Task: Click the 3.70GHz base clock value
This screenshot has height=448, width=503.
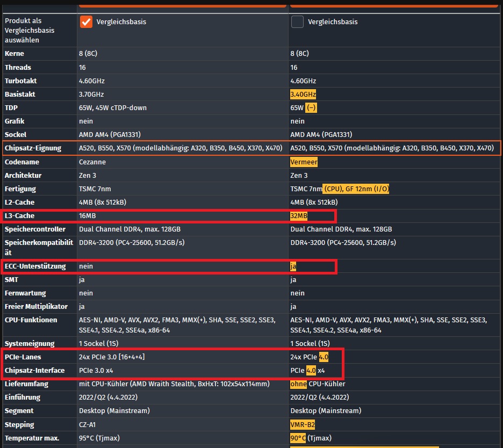Action: pyautogui.click(x=91, y=95)
